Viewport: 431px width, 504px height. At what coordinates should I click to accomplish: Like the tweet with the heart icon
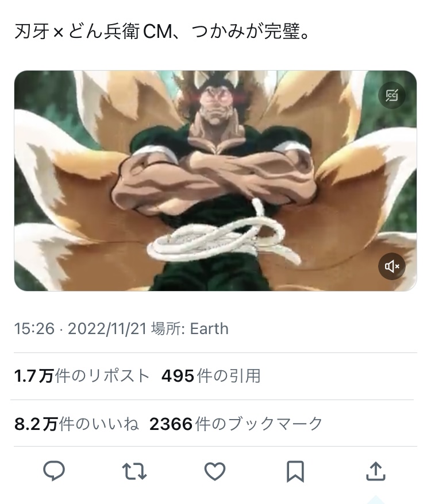click(x=215, y=471)
